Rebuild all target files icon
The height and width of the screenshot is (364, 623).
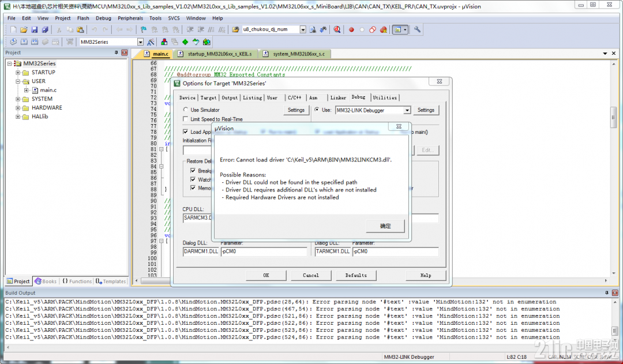35,42
